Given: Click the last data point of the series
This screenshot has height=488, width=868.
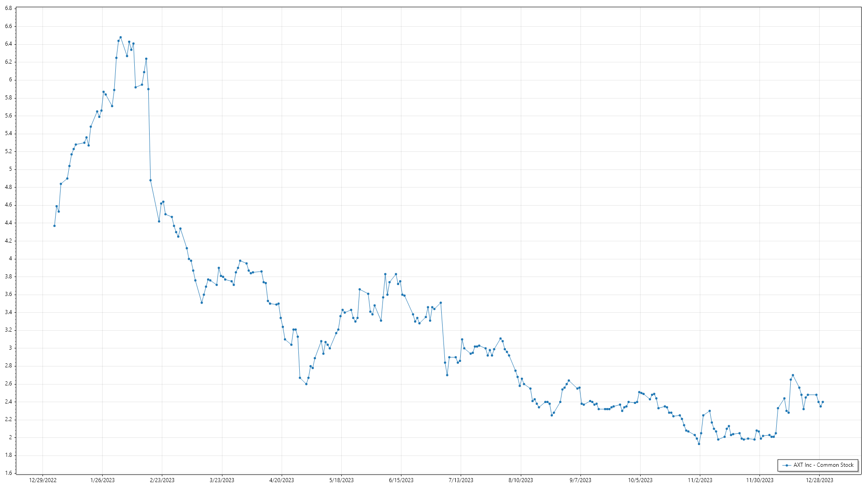Looking at the screenshot, I should [823, 402].
